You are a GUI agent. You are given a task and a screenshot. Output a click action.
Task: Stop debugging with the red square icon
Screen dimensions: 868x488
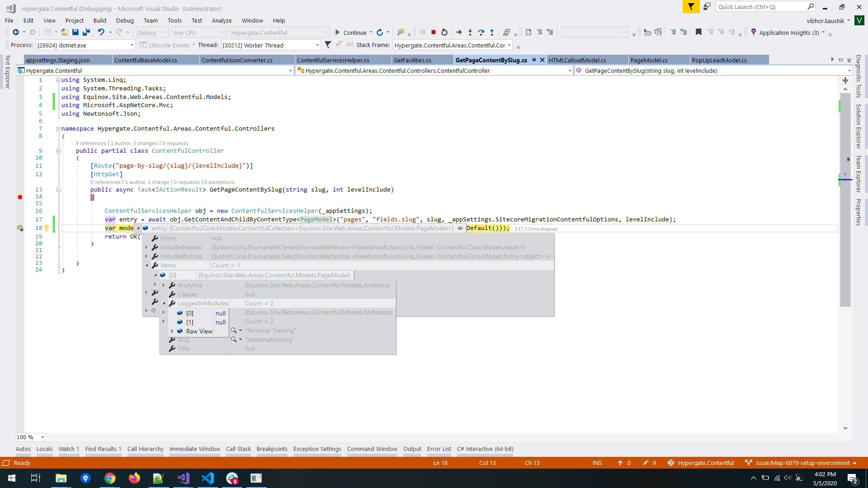[x=433, y=32]
